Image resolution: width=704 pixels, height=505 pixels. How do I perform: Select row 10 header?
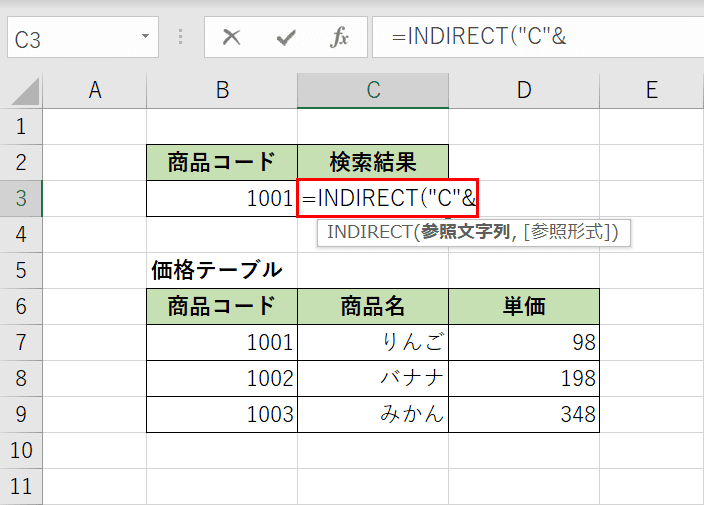pyautogui.click(x=21, y=451)
